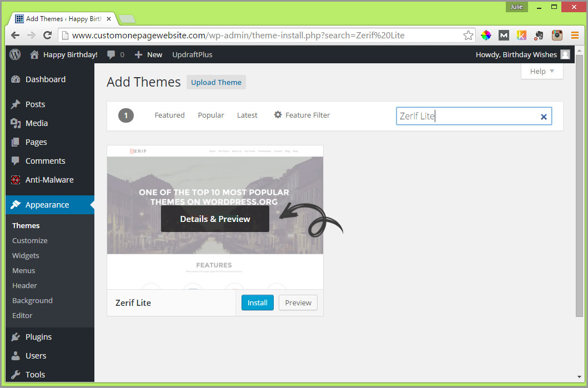Switch to the Featured themes tab
The height and width of the screenshot is (388, 588).
point(169,115)
